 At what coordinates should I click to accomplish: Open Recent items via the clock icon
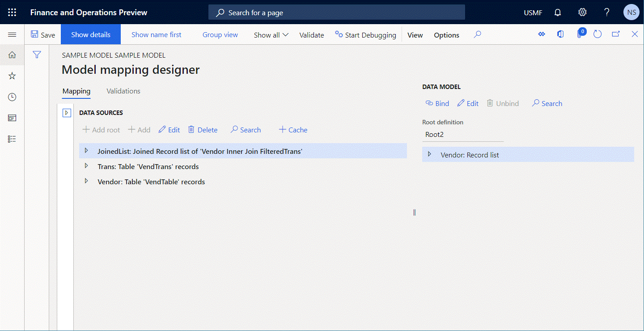[12, 97]
